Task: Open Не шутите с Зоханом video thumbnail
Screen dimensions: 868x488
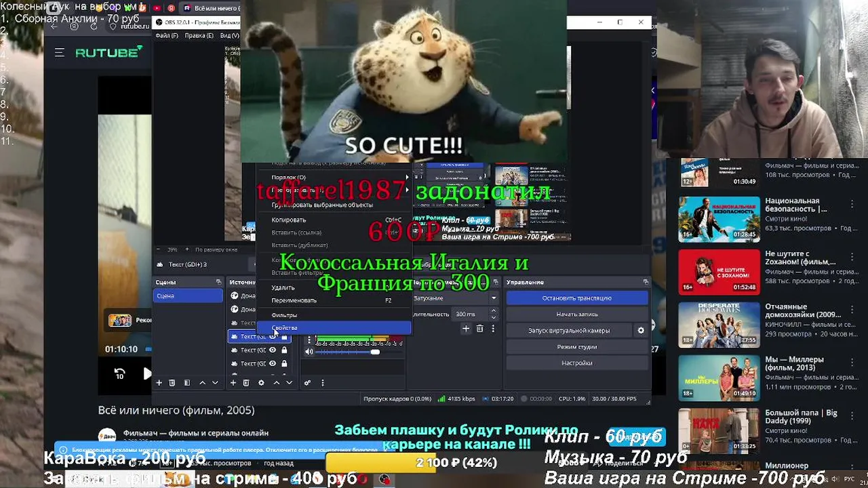Action: (x=719, y=272)
